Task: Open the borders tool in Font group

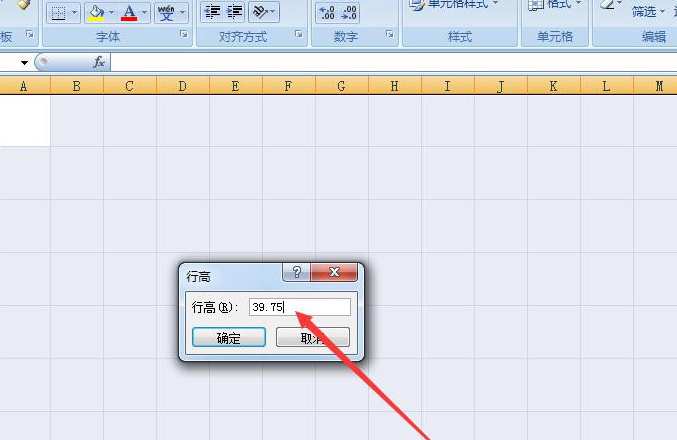Action: coord(58,13)
